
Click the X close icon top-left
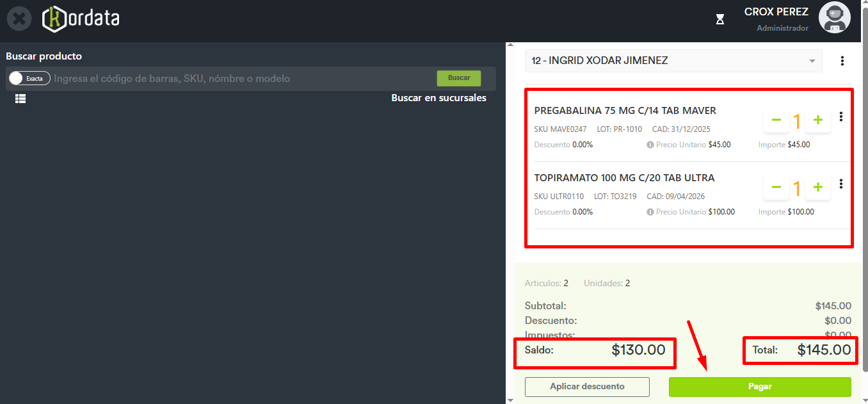click(x=19, y=19)
